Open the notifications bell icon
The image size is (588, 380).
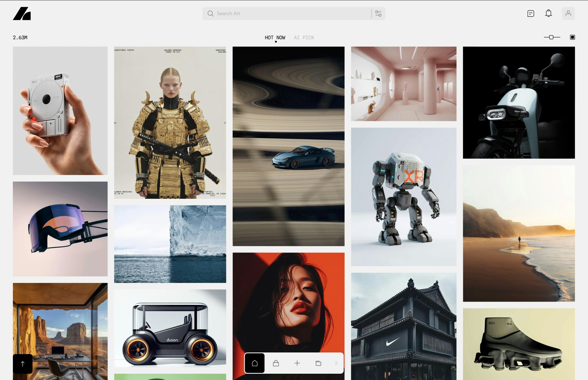tap(548, 13)
